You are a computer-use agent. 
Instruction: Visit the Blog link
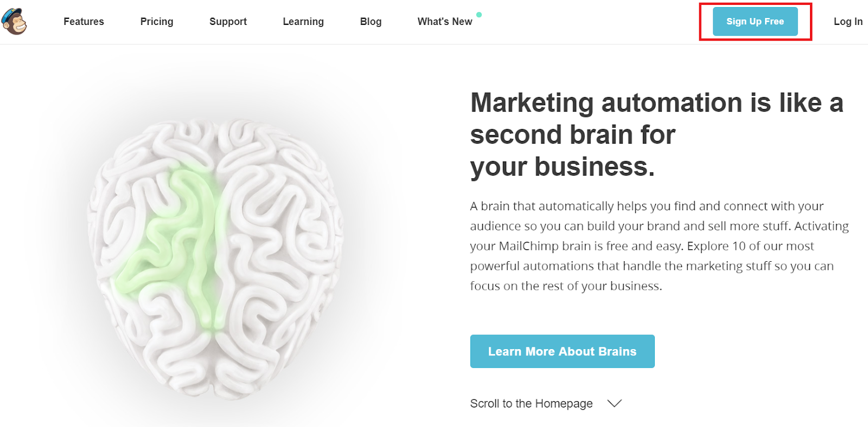[371, 22]
